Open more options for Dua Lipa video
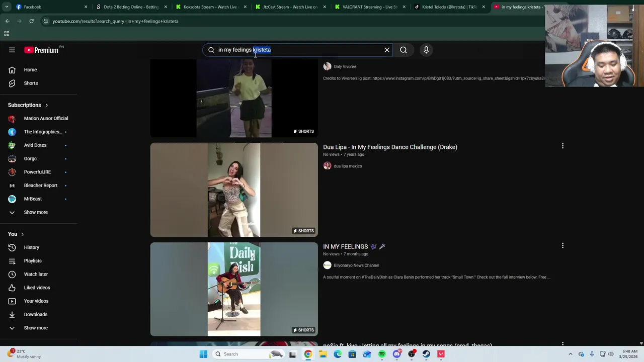Image resolution: width=644 pixels, height=362 pixels. 562,146
